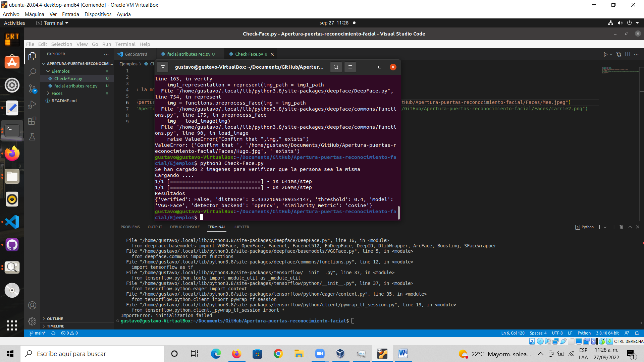The image size is (644, 362).
Task: Split the terminal panel
Action: tap(613, 227)
